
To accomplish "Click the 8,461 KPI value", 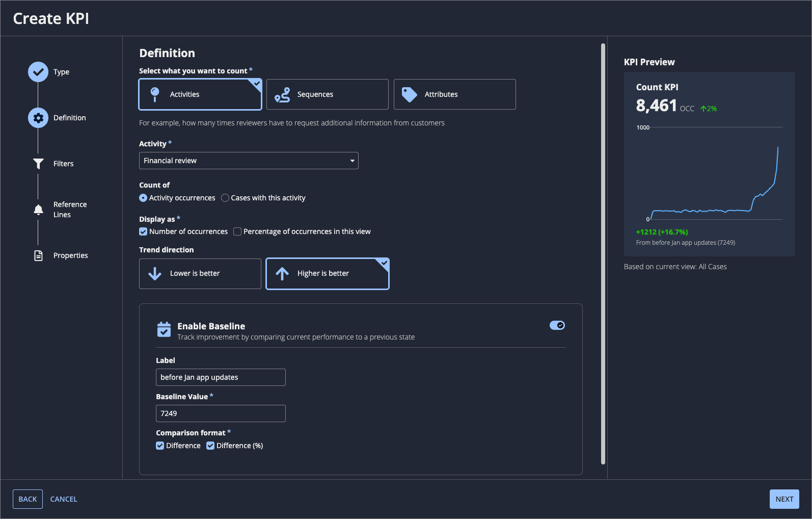I will [x=656, y=106].
